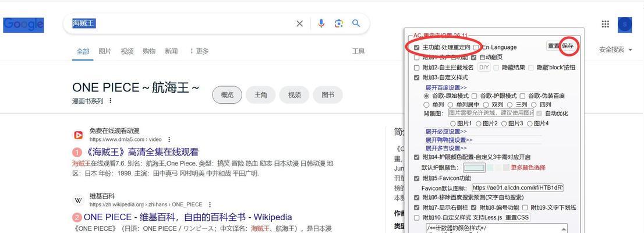The image size is (644, 233).
Task: Expand 展开鸭鸭搜设置>> section
Action: [x=449, y=140]
